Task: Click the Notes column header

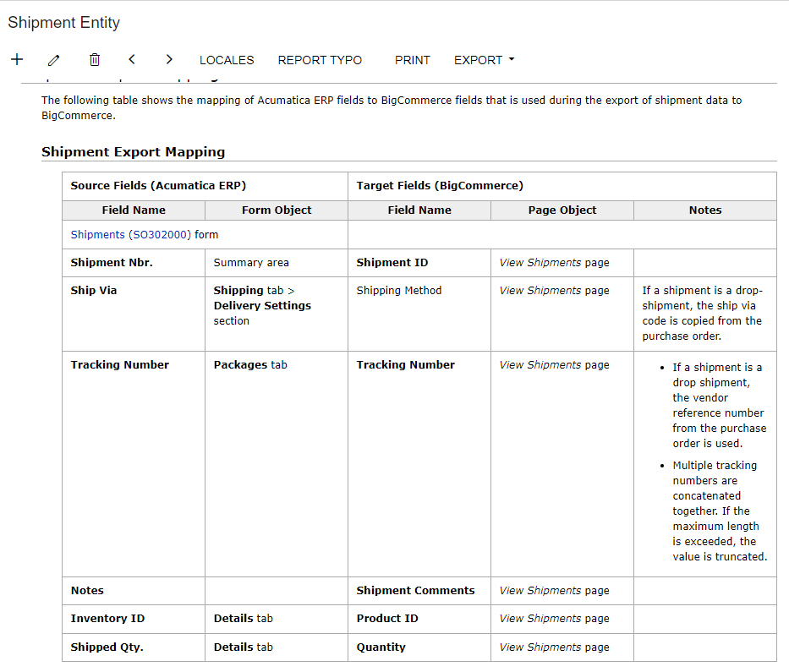Action: coord(705,210)
